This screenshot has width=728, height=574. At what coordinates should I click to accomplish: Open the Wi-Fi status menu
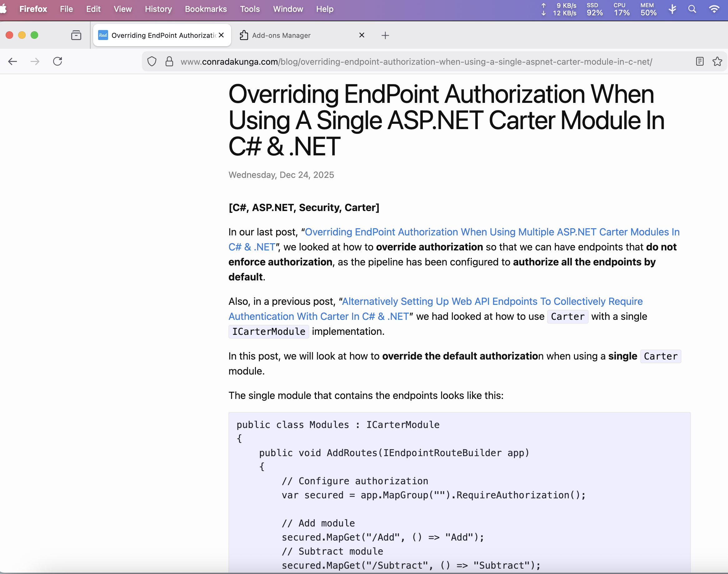click(714, 9)
